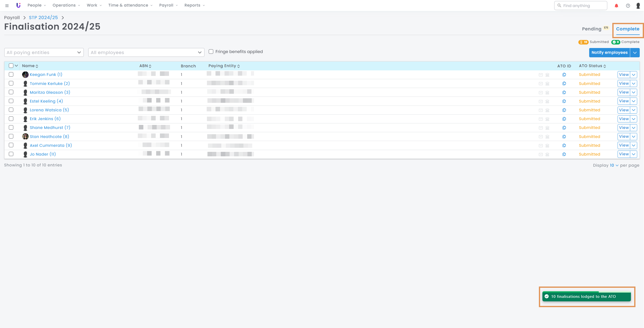Click envelope icon in Tommie Kerluke row
Image resolution: width=644 pixels, height=328 pixels.
(541, 84)
